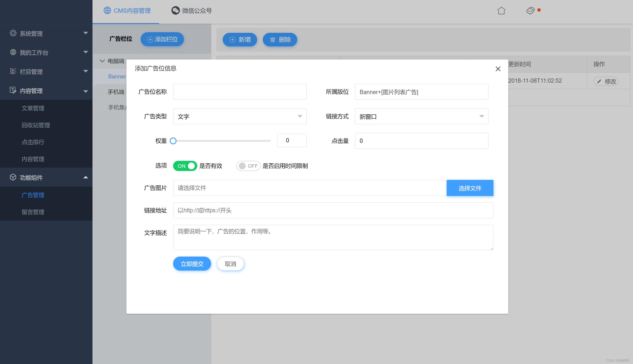Image resolution: width=633 pixels, height=364 pixels.
Task: Switch to the 微信公众号 tab
Action: [x=192, y=11]
